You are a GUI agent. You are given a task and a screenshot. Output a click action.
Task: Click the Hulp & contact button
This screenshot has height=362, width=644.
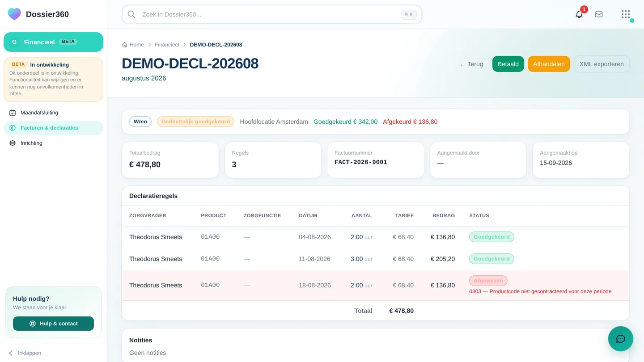53,324
